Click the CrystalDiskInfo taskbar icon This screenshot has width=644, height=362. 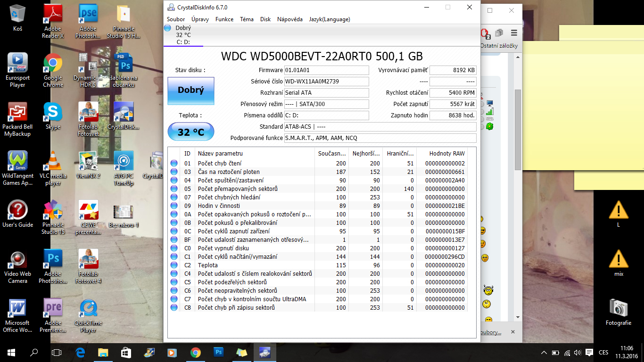pyautogui.click(x=265, y=352)
